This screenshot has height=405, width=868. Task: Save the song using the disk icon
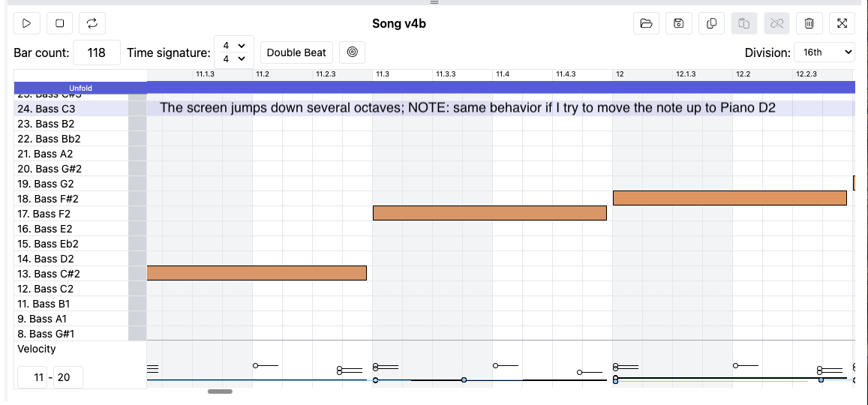[678, 23]
